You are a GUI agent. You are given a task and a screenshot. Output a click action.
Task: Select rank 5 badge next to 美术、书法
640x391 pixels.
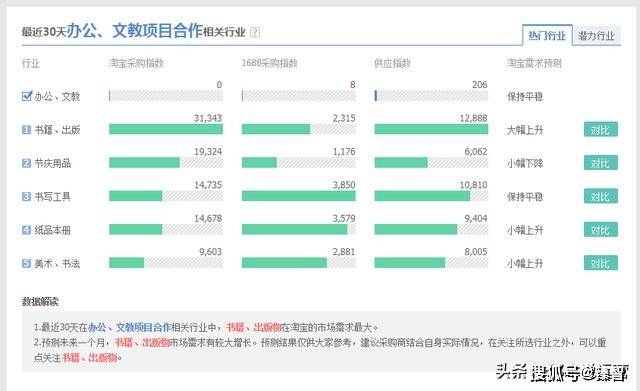coord(26,264)
